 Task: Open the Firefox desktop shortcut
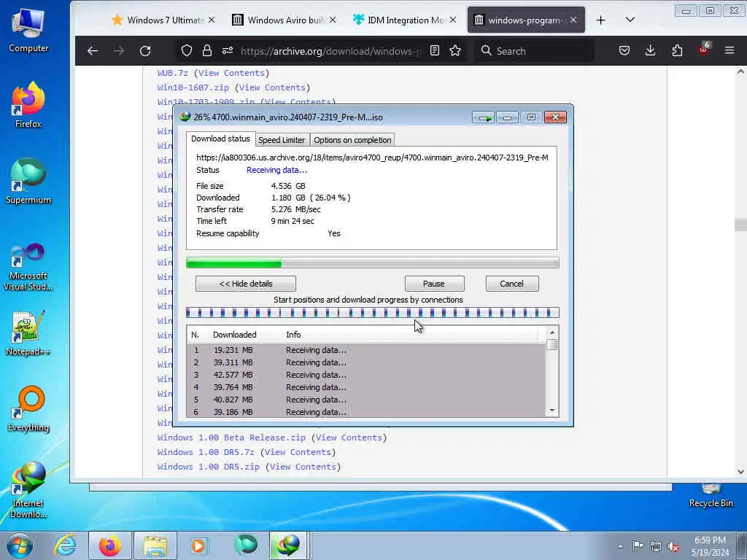(28, 105)
